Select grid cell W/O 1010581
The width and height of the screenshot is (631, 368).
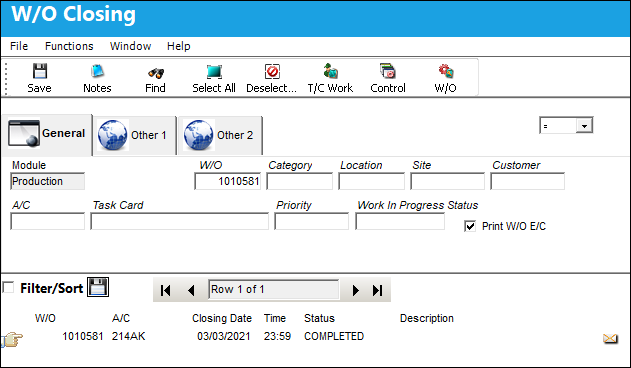pos(82,336)
